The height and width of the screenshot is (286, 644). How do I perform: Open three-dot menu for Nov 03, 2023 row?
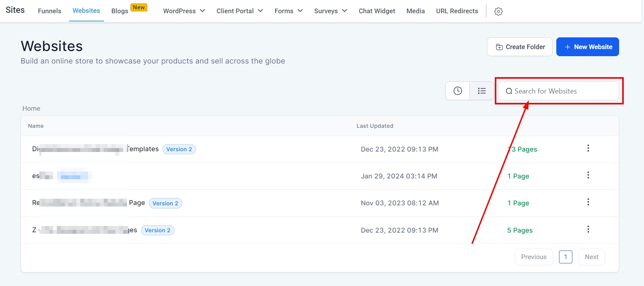(x=588, y=202)
